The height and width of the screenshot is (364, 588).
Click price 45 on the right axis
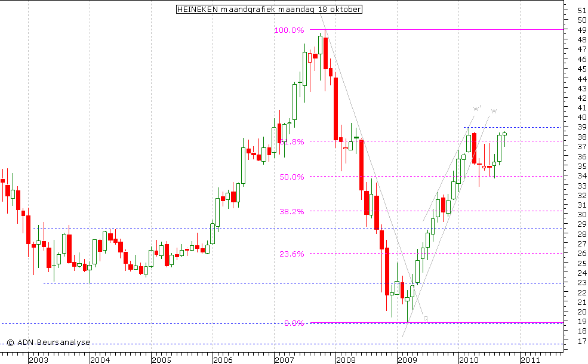coord(582,69)
